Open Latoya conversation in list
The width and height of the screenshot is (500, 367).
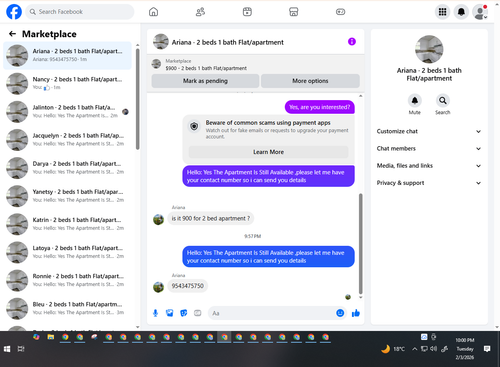(67, 252)
